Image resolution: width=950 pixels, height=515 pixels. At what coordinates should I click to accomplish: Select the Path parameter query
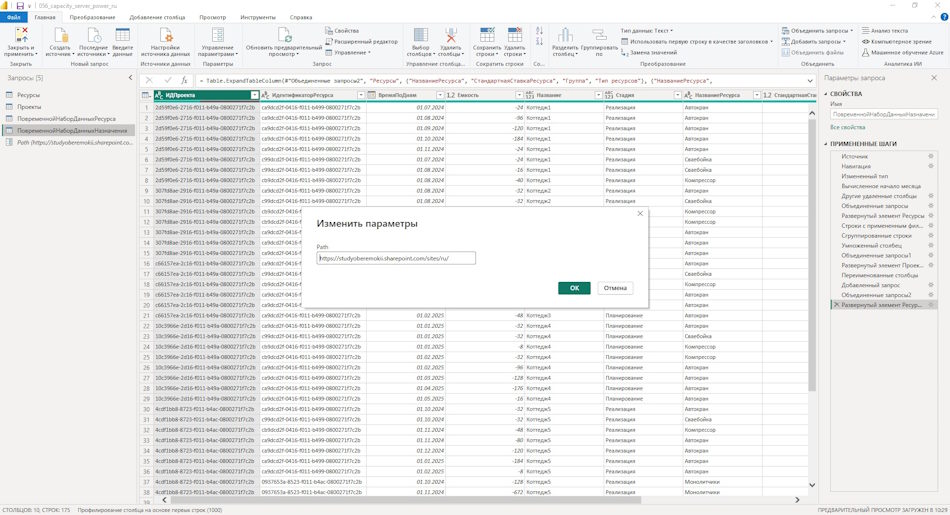coord(68,142)
